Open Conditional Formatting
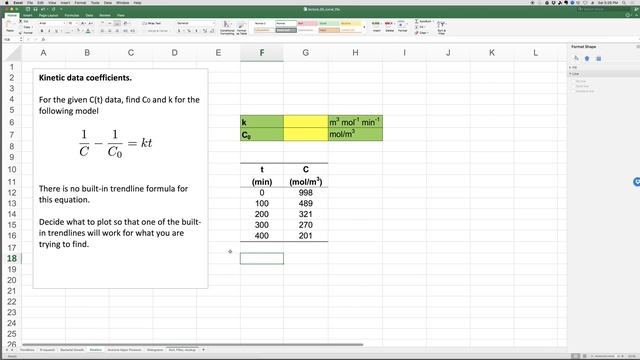640x360 pixels. tap(227, 27)
